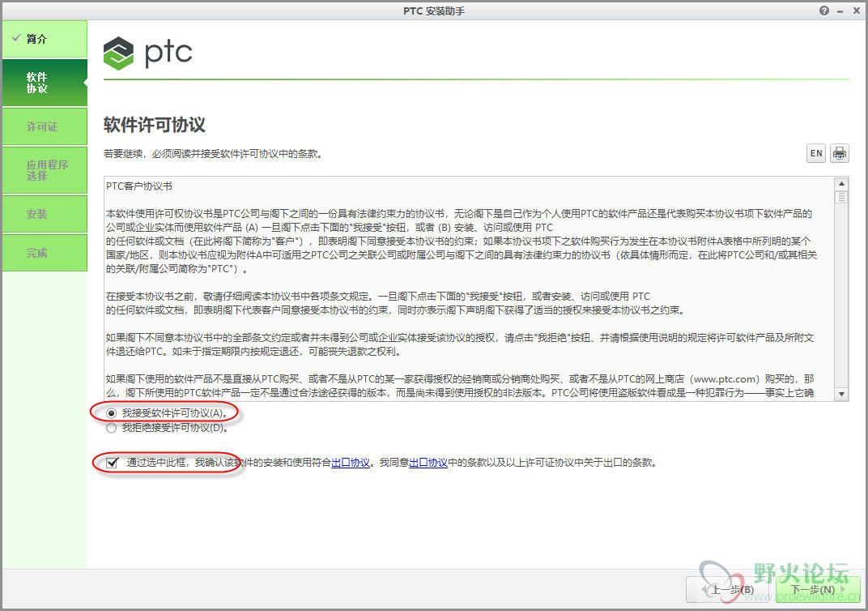Click the agreement scrollbar up arrow

[841, 183]
